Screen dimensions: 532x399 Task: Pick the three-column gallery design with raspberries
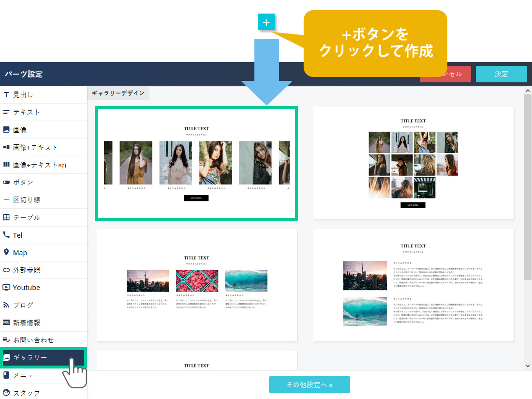[196, 285]
